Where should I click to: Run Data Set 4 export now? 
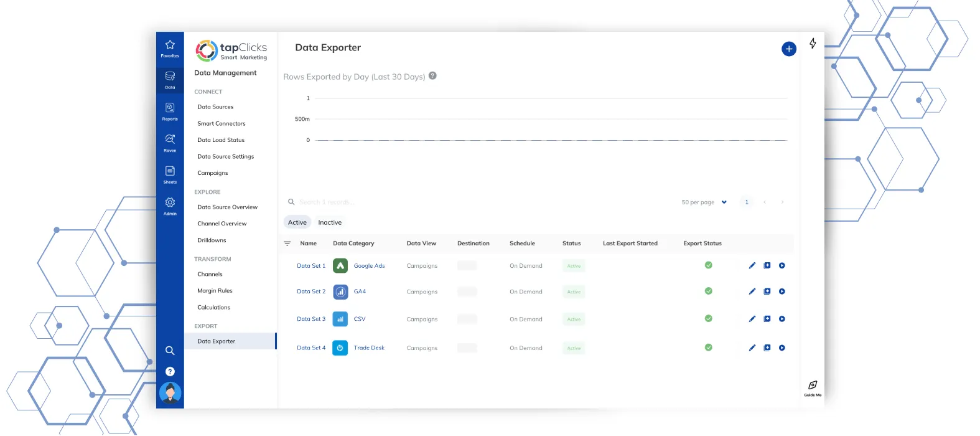(782, 348)
